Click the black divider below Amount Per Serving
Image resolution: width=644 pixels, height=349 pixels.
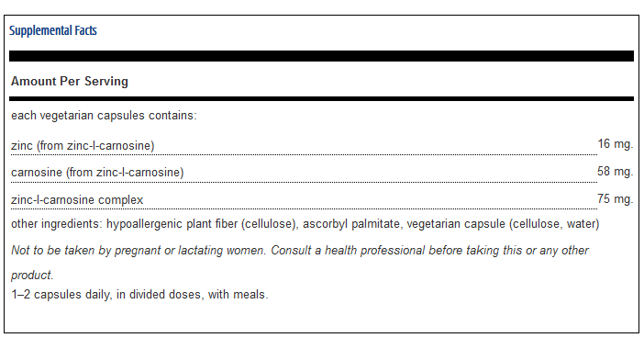321,98
